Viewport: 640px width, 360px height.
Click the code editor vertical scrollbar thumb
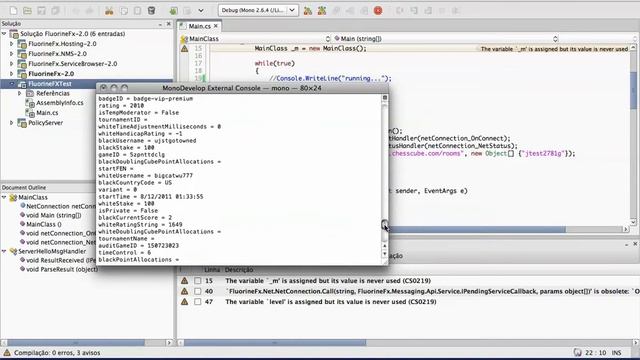[633, 90]
